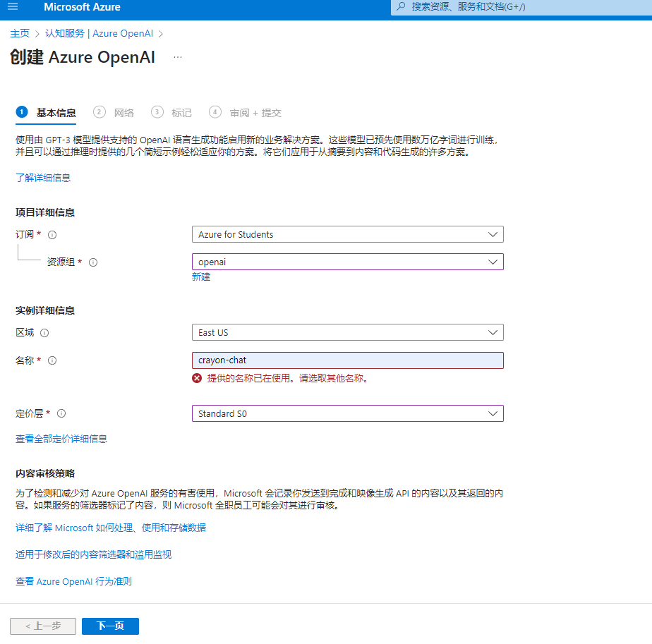Switch to the 审阅 + 提交 tab
The height and width of the screenshot is (644, 652).
pos(246,113)
